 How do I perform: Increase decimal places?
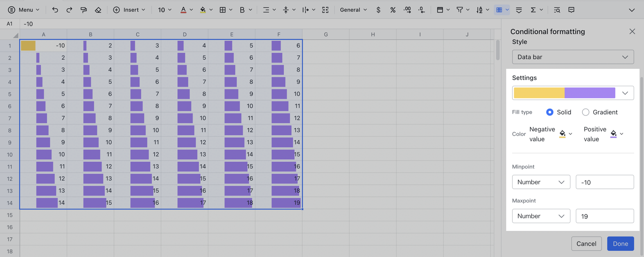point(407,10)
